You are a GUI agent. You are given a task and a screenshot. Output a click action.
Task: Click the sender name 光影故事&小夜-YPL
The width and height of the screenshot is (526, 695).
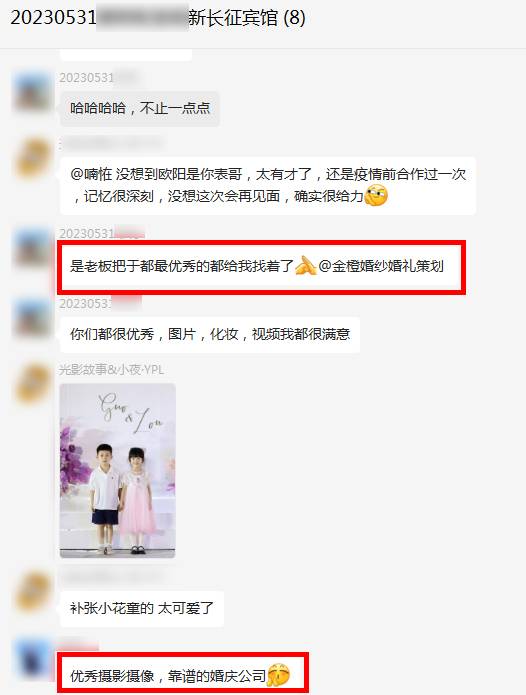tap(111, 370)
